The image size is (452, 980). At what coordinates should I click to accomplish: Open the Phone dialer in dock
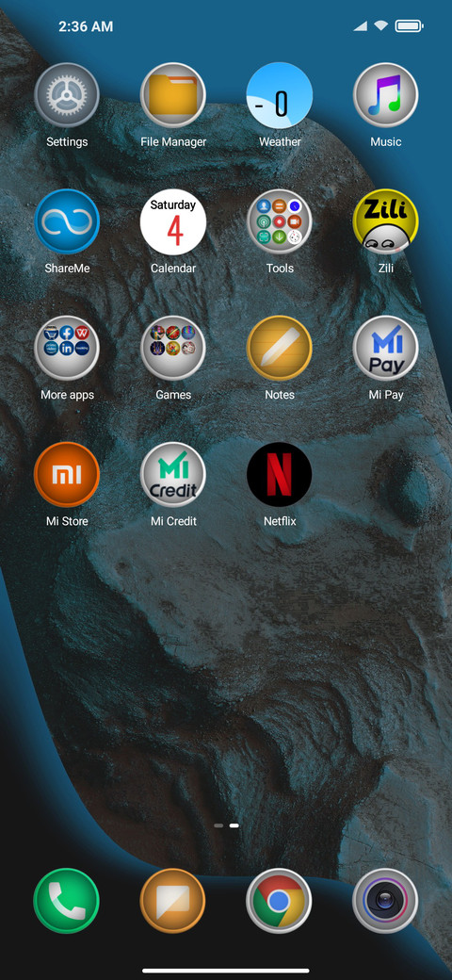67,901
